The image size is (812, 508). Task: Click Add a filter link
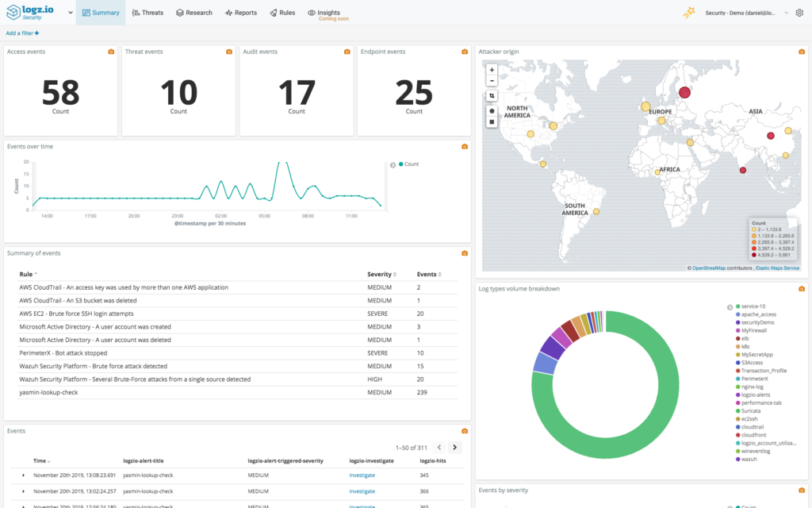(x=22, y=33)
